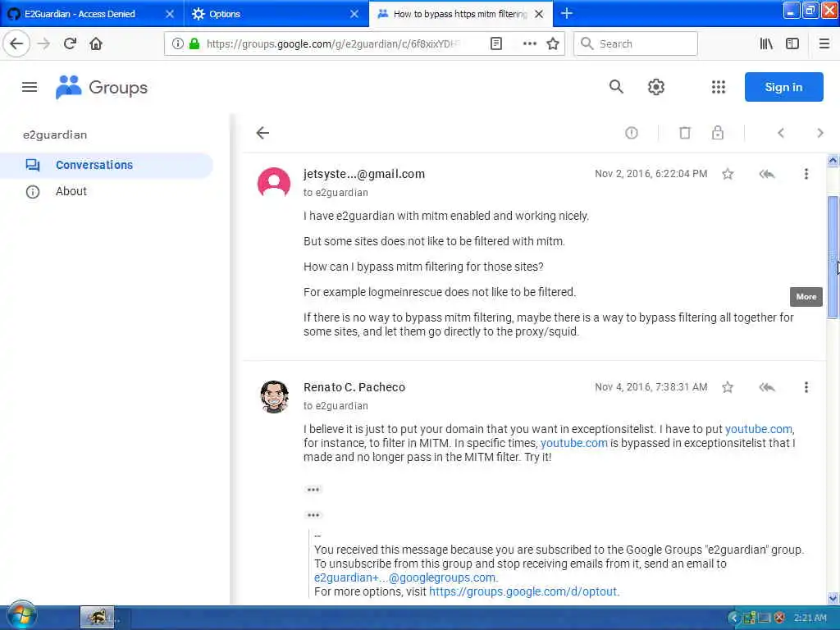840x630 pixels.
Task: Expand first trimmed content ellipsis
Action: 313,490
